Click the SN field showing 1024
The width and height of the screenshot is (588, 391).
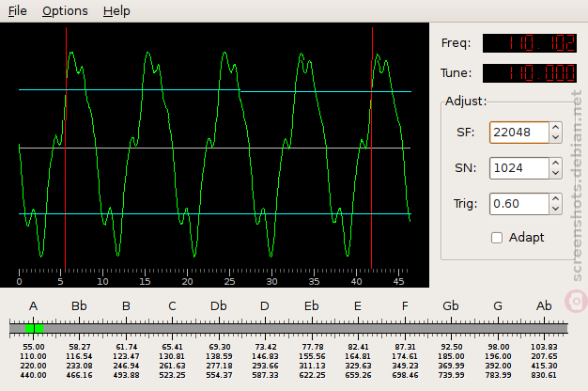[519, 168]
